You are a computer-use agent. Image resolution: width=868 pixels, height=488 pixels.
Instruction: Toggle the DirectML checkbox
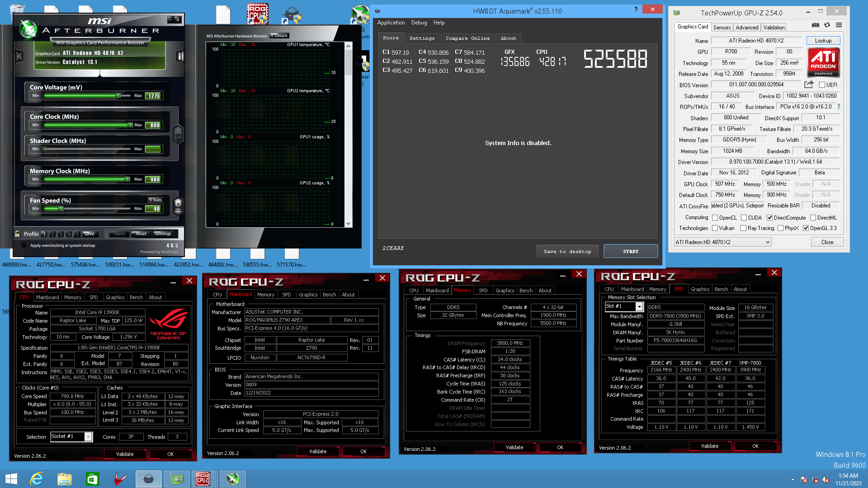[x=813, y=217]
